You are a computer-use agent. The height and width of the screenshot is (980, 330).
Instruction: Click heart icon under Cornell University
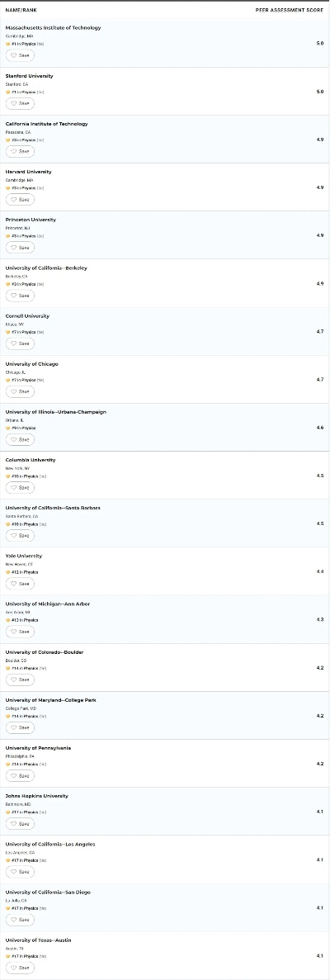(x=14, y=343)
